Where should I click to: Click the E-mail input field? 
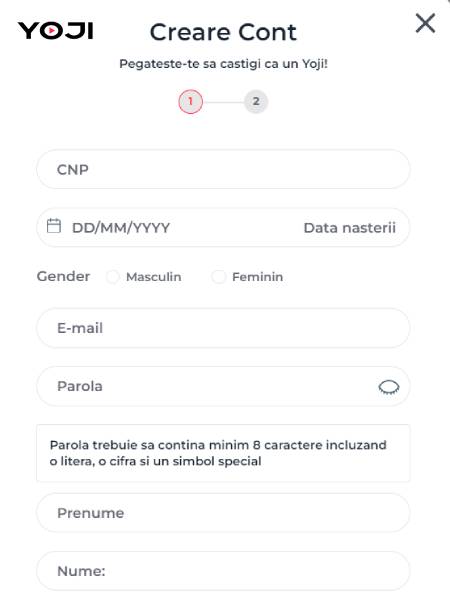223,328
